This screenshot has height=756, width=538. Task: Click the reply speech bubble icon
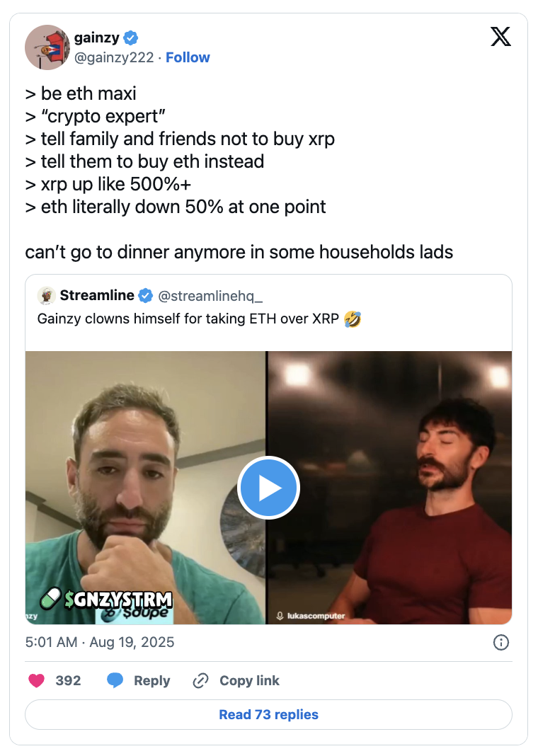pyautogui.click(x=115, y=680)
